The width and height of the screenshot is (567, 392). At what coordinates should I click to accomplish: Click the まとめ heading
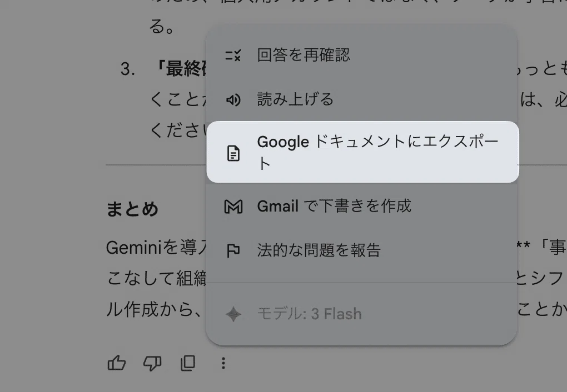(132, 209)
